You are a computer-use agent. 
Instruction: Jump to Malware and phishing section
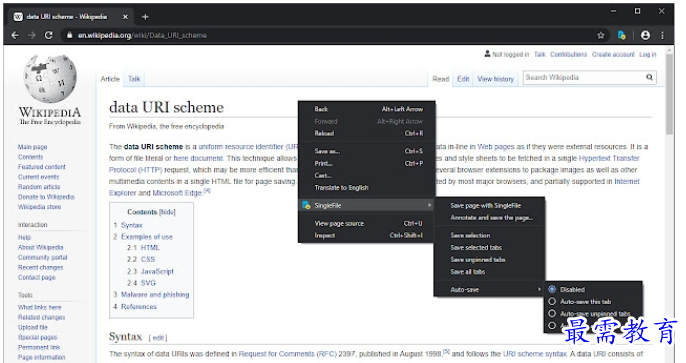click(155, 295)
